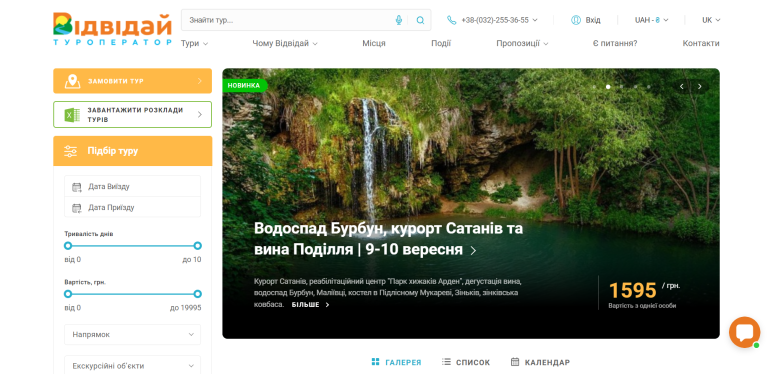Go to Контакти page
Screen dimensions: 768x374
701,44
